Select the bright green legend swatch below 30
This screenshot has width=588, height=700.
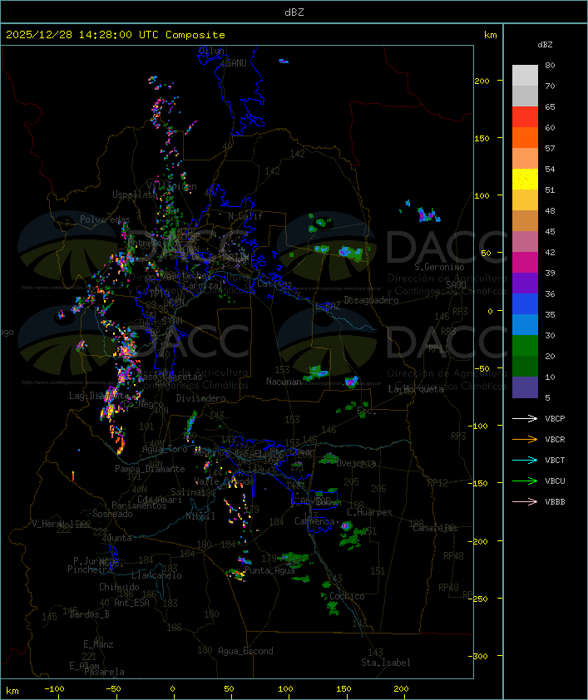point(525,346)
